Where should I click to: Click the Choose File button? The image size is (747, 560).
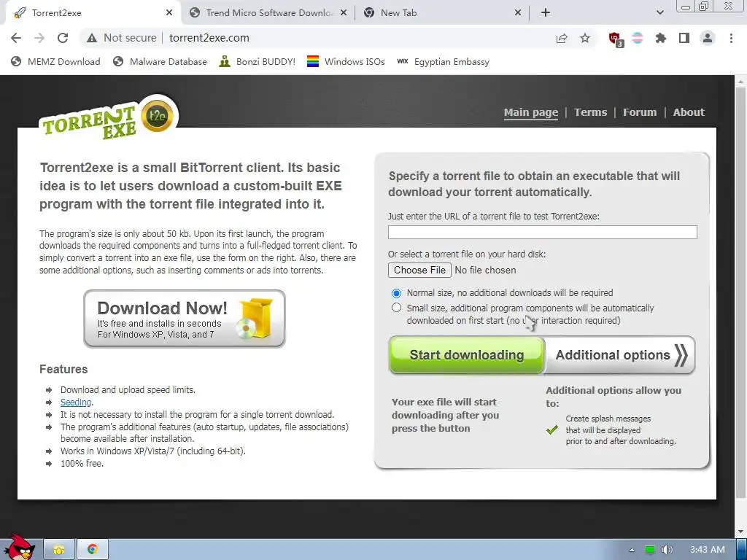(x=419, y=270)
